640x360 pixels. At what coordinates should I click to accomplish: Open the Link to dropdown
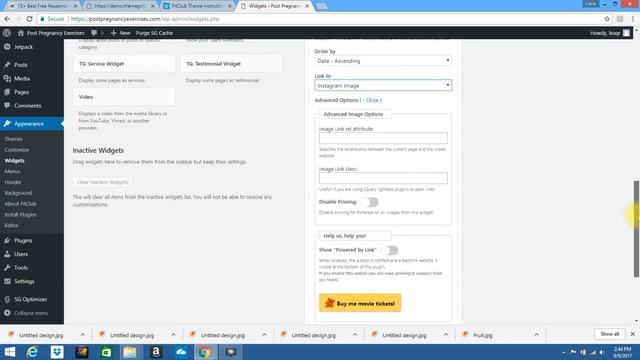point(383,85)
